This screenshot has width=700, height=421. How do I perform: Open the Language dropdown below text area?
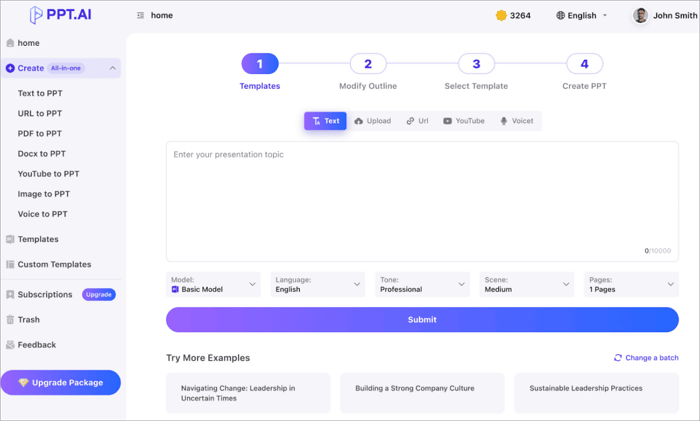(x=318, y=284)
